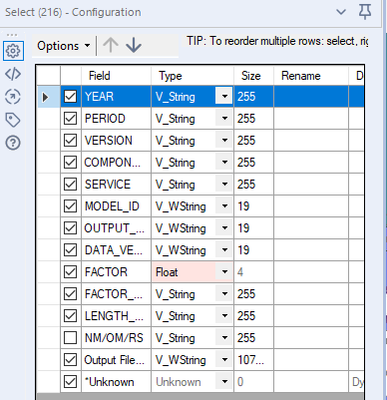Open type dropdown for YEAR row
Viewport: 387px width, 400px height.
[x=224, y=97]
